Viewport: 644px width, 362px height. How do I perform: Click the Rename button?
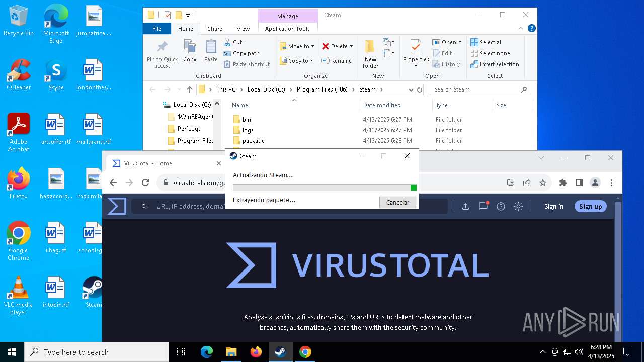(x=337, y=61)
